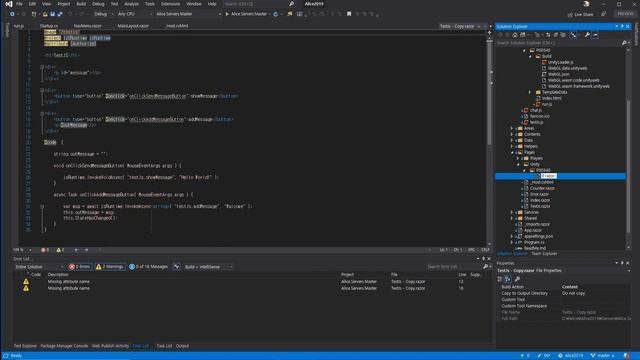The height and width of the screenshot is (360, 640).
Task: Collapse the Pages folder
Action: pos(512,152)
